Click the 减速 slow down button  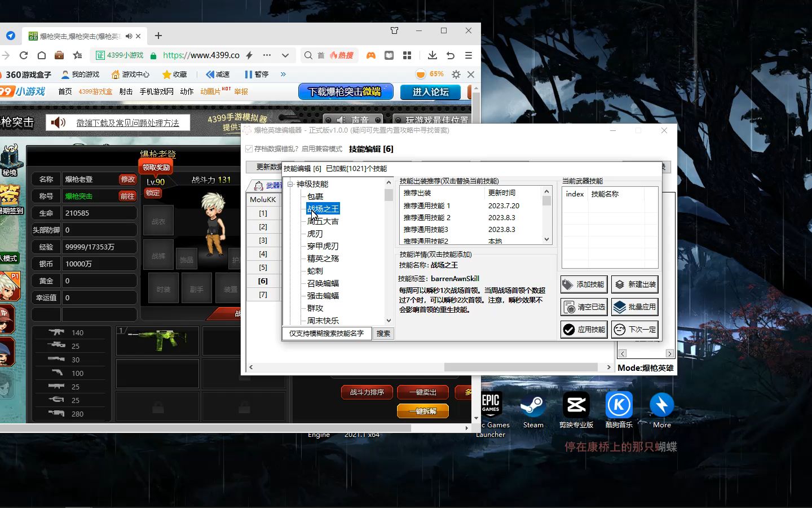(218, 74)
